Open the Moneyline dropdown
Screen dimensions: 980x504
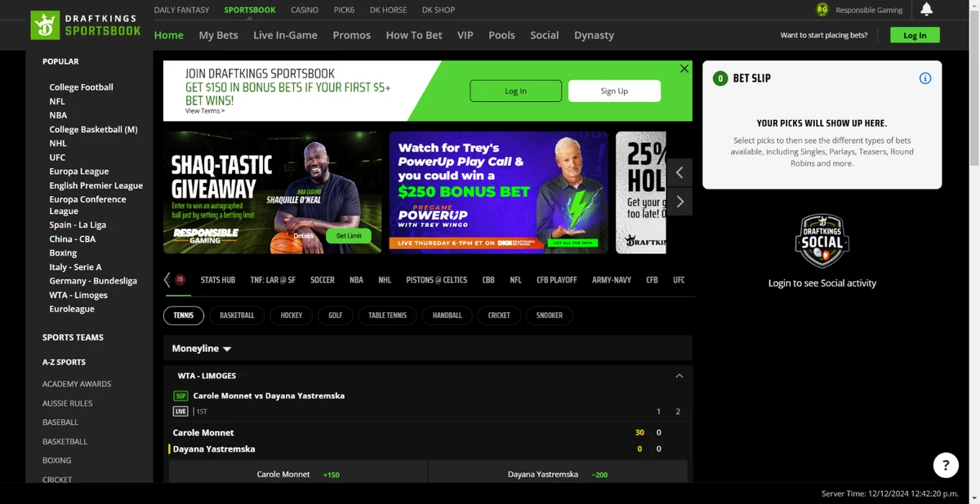(x=202, y=349)
